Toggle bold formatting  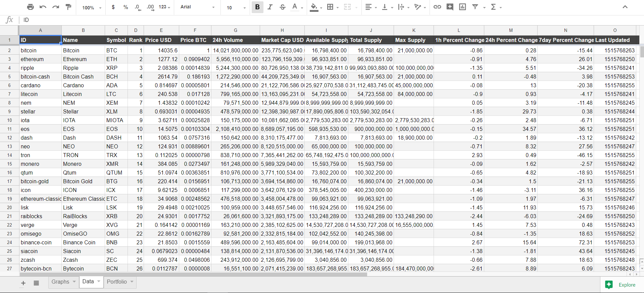[257, 7]
